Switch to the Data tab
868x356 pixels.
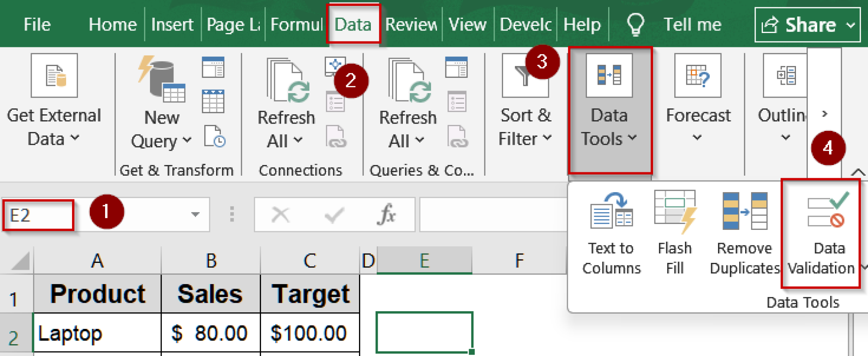[353, 25]
